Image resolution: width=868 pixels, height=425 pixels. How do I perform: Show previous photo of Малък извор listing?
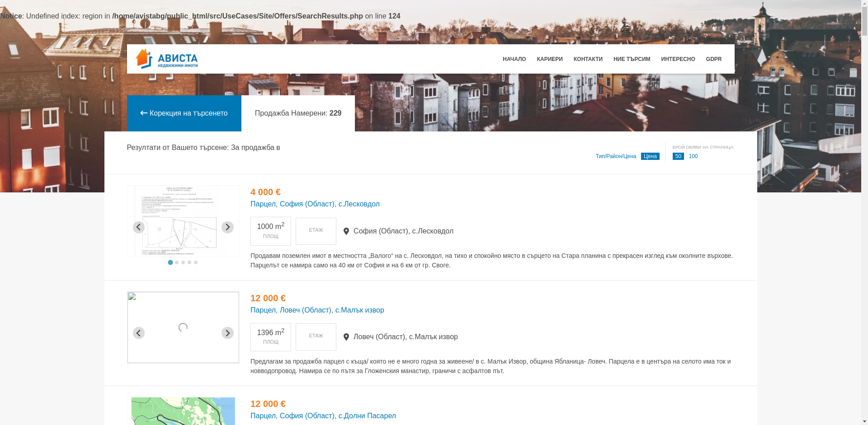pos(139,333)
